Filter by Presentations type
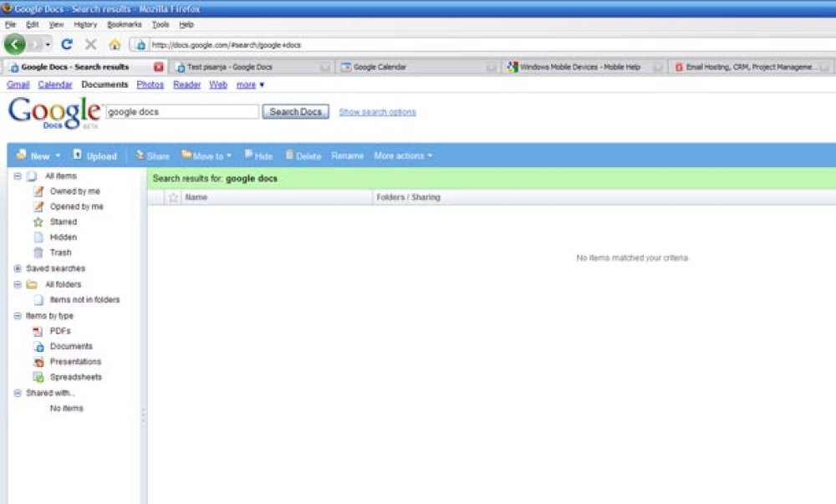 coord(75,362)
